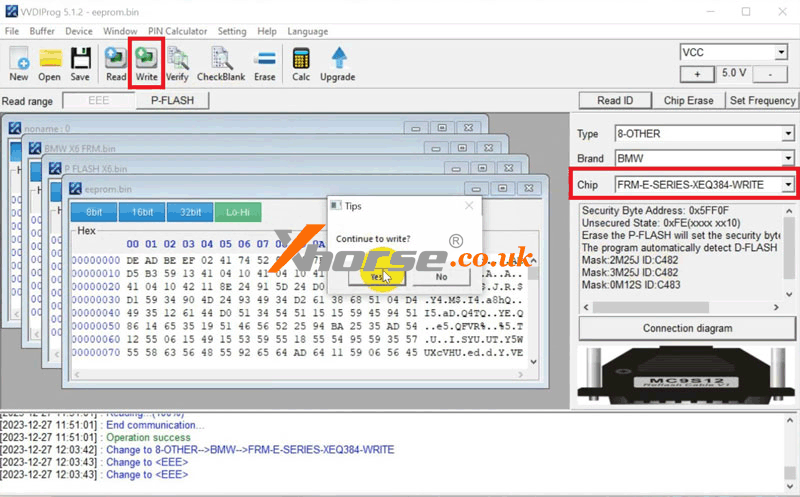The image size is (800, 497).
Task: Switch hex view to 16bit
Action: tap(143, 212)
